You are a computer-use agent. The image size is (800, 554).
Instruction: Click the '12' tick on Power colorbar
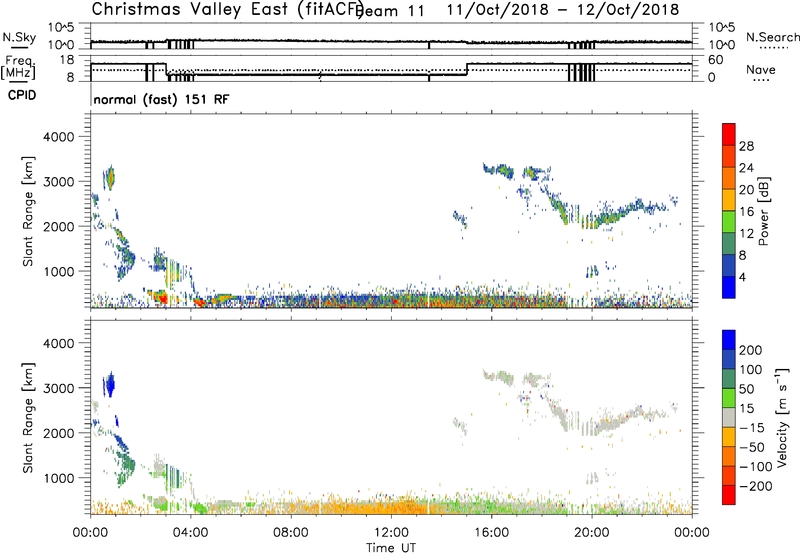pyautogui.click(x=746, y=234)
